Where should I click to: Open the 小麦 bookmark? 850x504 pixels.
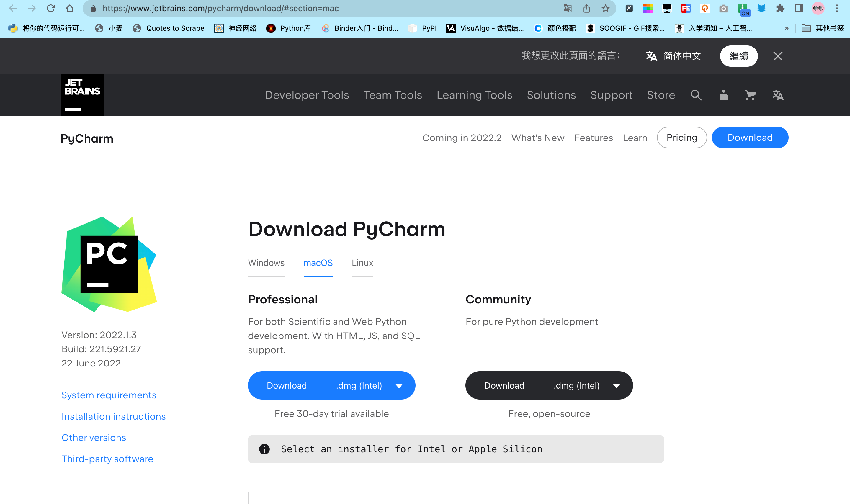tap(109, 28)
